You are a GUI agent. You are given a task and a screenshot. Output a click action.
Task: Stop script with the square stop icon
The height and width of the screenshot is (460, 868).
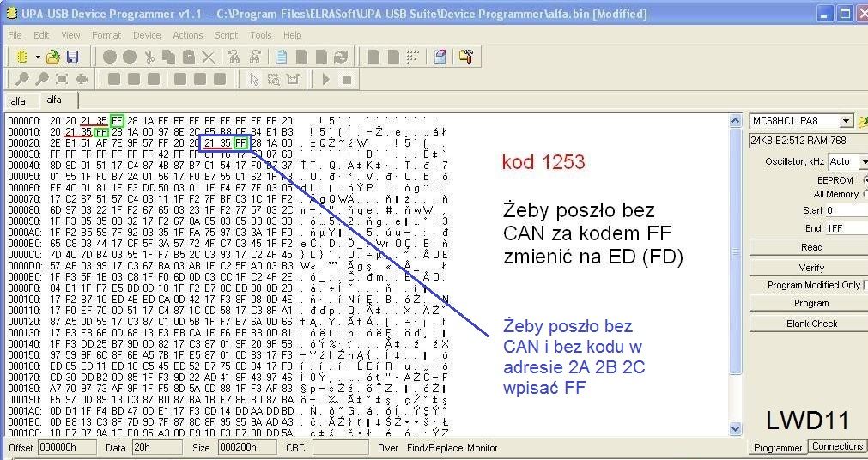[x=347, y=79]
